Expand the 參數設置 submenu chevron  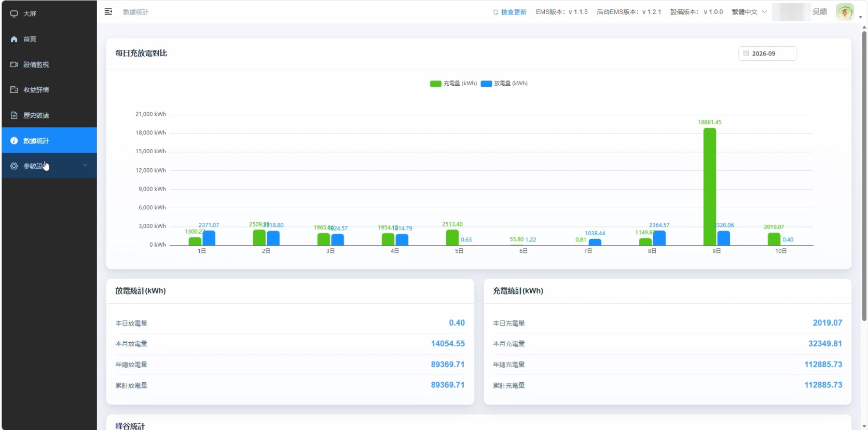coord(85,165)
